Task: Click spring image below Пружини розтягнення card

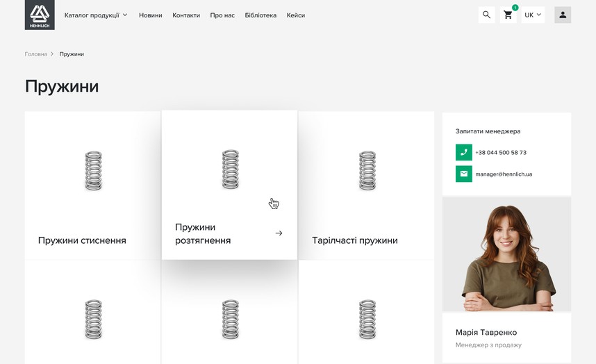Action: point(231,319)
